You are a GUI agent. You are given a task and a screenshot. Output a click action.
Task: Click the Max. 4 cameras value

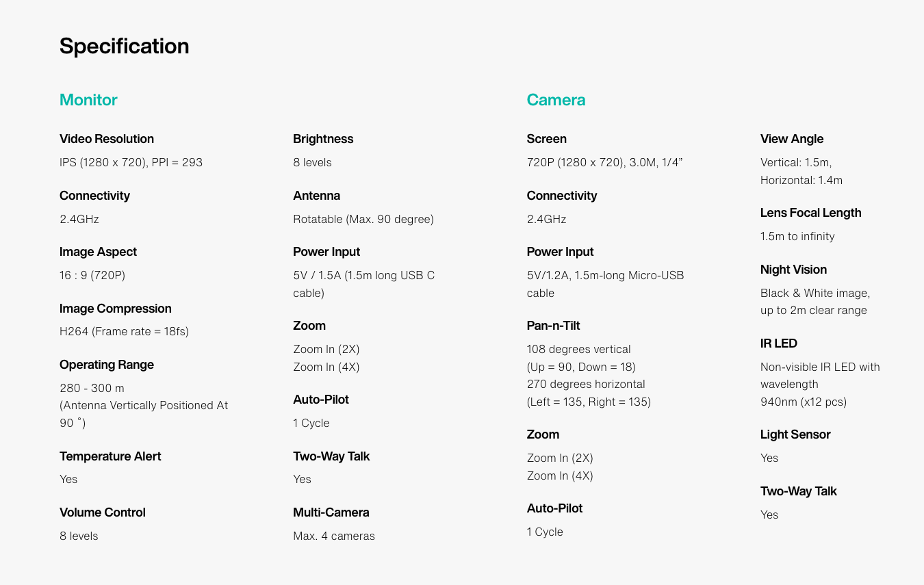coord(334,536)
